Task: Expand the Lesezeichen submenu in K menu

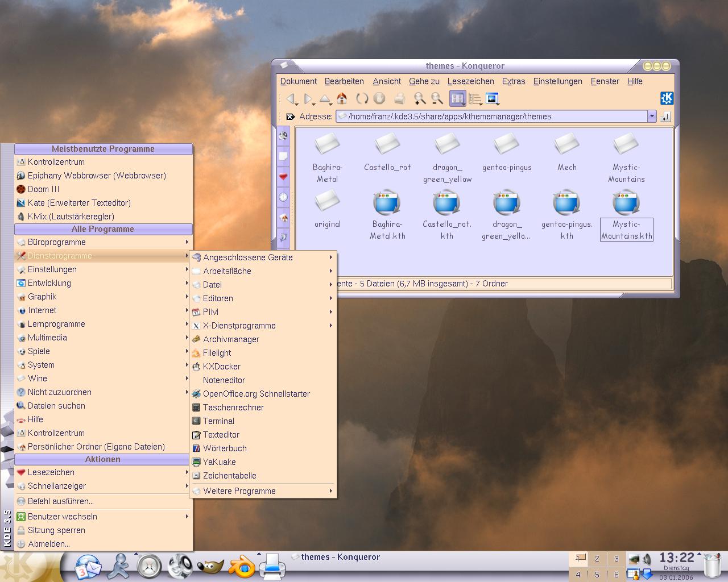Action: click(103, 472)
